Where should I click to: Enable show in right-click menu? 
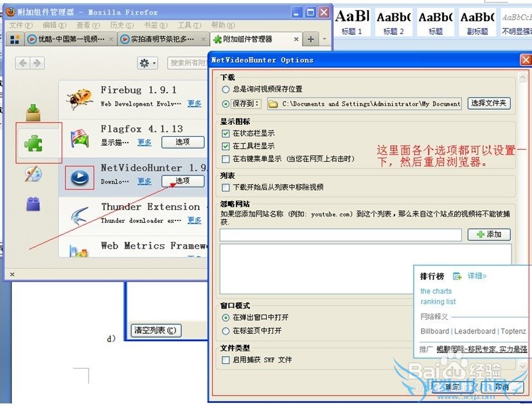(x=226, y=159)
